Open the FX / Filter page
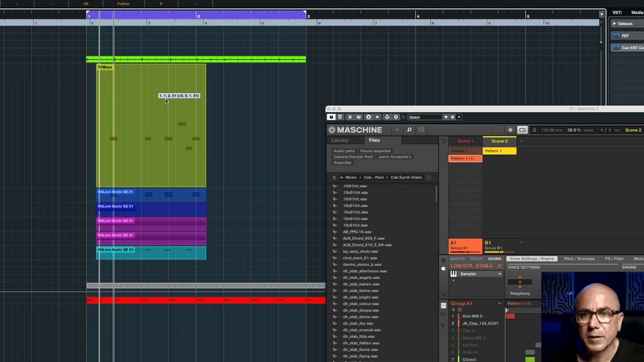This screenshot has height=362, width=644. (x=614, y=259)
